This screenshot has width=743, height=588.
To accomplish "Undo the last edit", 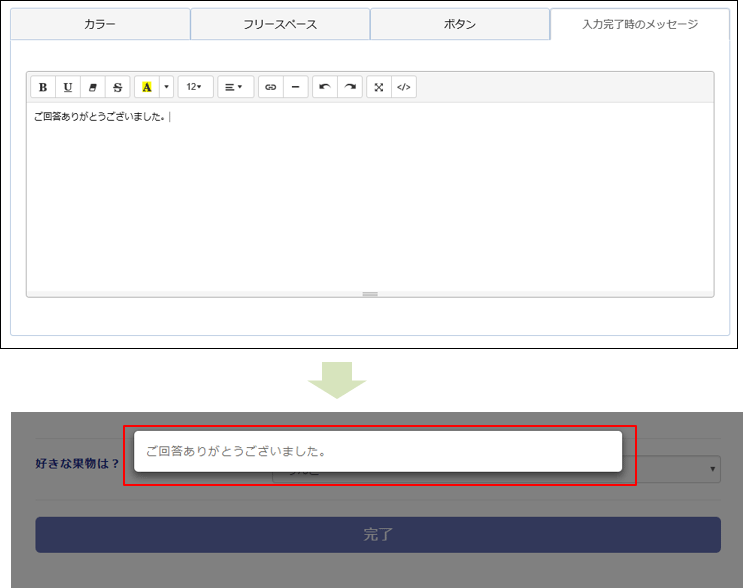I will [x=325, y=87].
